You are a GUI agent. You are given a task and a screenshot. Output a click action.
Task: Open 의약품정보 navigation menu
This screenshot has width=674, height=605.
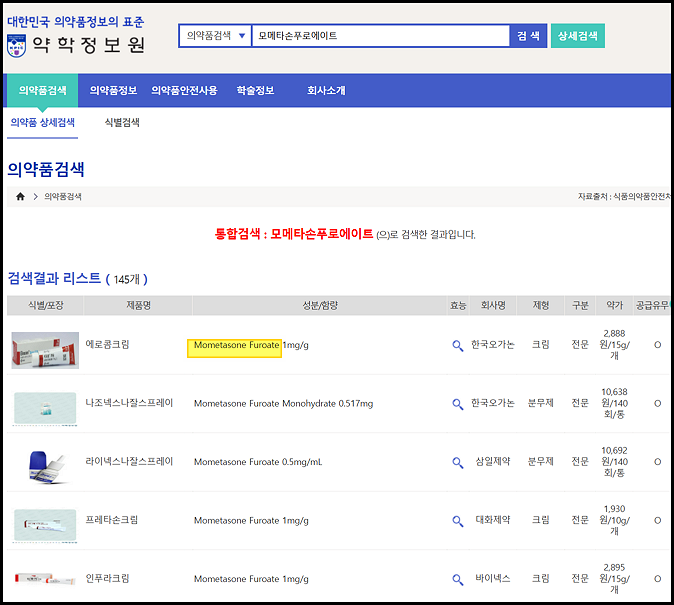(x=113, y=90)
